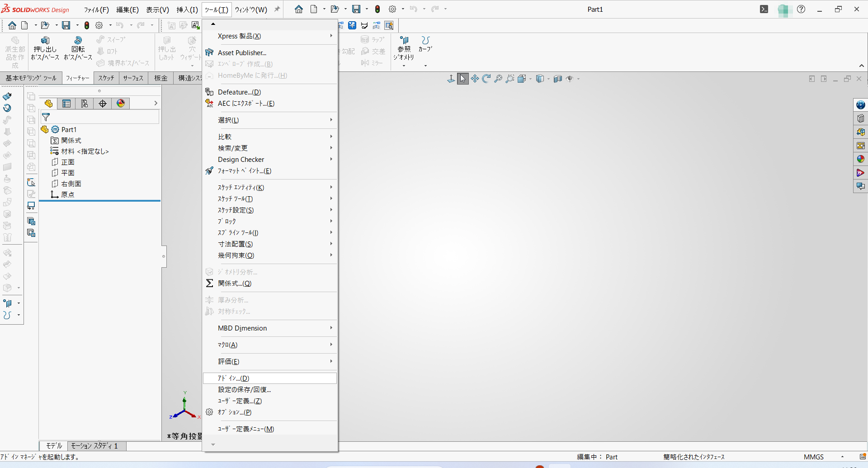Select Asset Publisher... menu entry
The image size is (868, 468).
(270, 53)
